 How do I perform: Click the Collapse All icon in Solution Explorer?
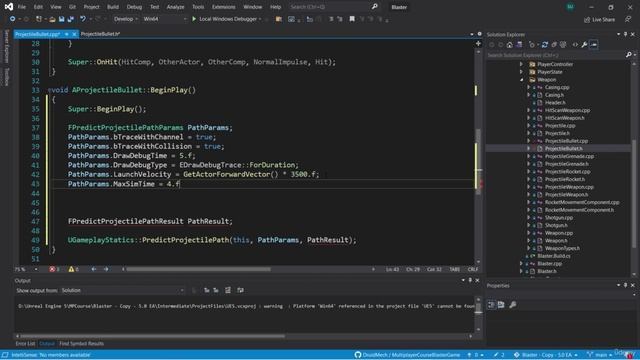point(554,44)
